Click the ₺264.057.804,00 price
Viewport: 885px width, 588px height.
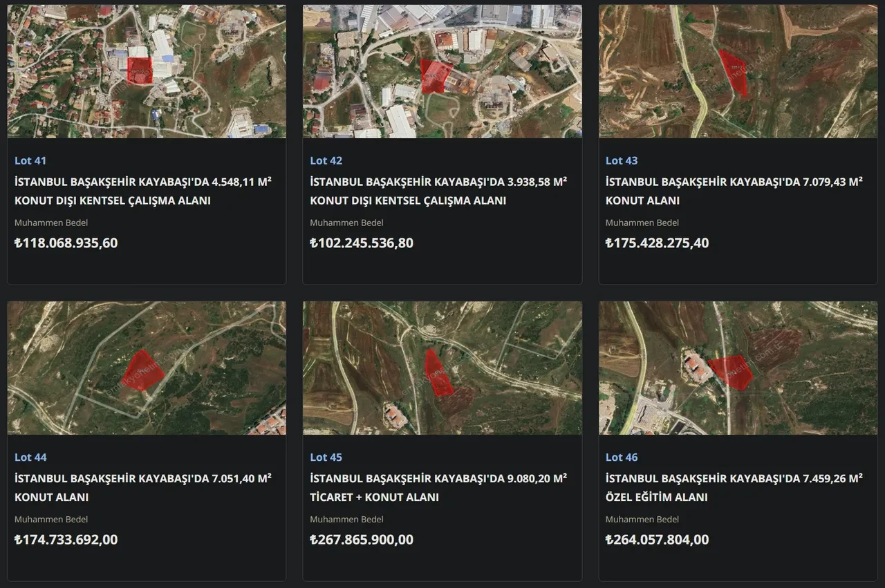(x=657, y=540)
